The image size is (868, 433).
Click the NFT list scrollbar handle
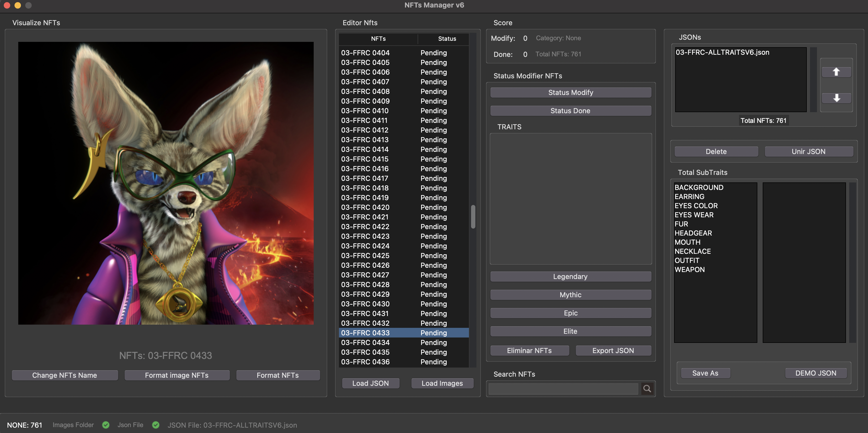[473, 216]
